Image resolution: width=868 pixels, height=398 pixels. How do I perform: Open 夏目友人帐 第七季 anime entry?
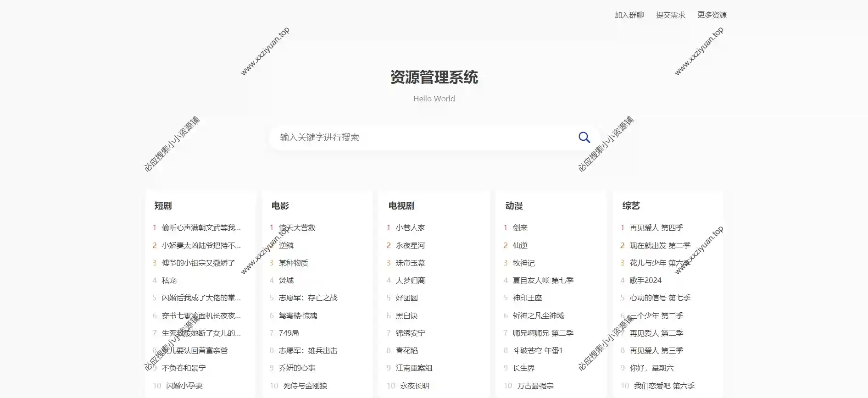[x=543, y=281]
